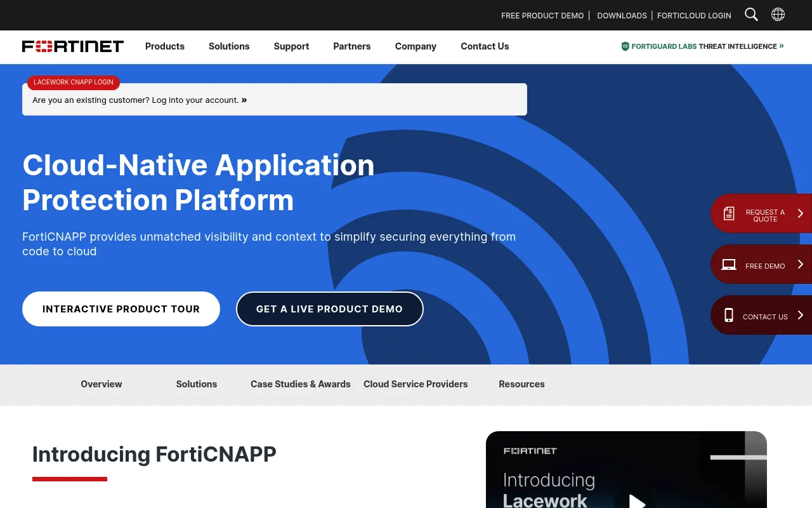
Task: Click the Free Demo side label
Action: [x=765, y=266]
